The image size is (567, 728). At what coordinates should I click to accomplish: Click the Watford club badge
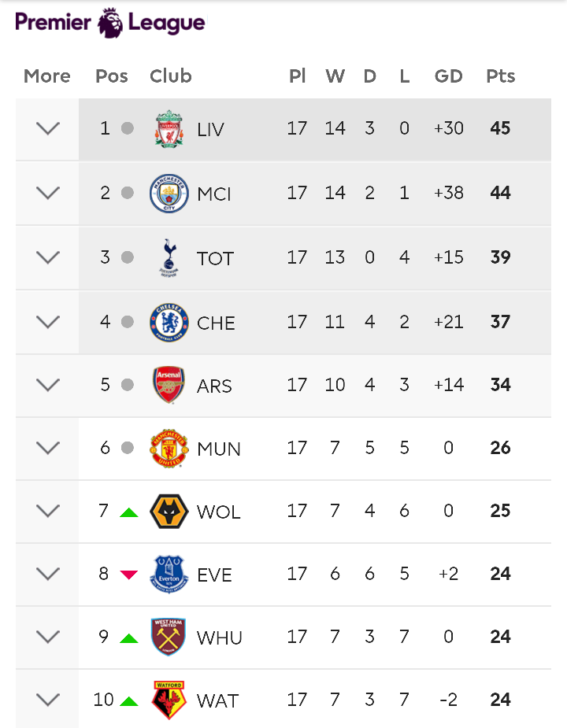click(169, 700)
